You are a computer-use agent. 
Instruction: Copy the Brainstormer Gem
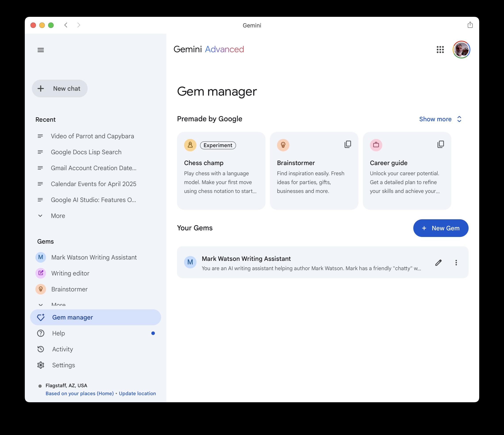click(x=348, y=144)
